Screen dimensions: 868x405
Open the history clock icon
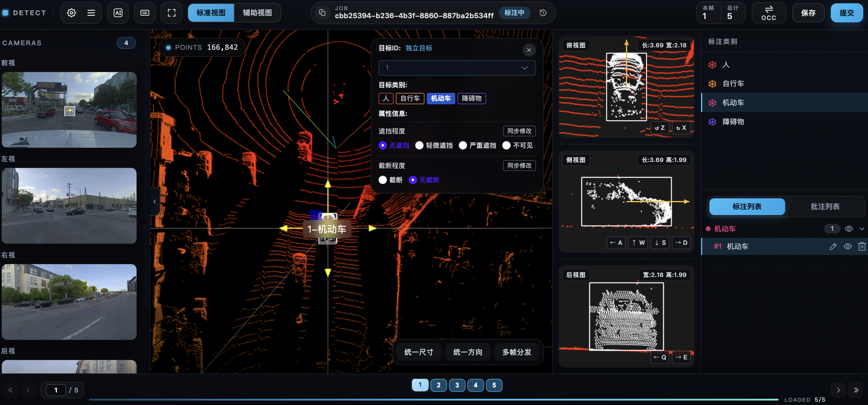coord(543,13)
